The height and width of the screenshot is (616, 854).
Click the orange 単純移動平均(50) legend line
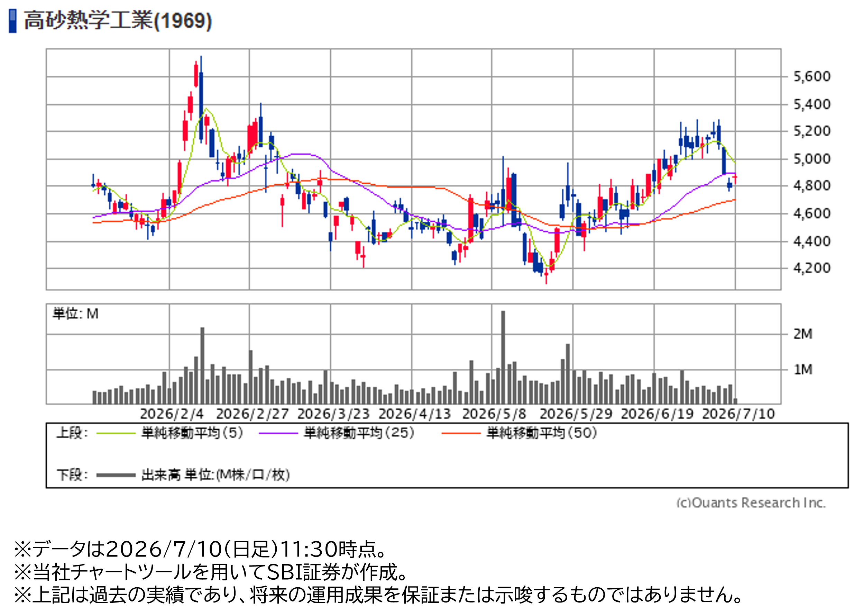tap(461, 433)
